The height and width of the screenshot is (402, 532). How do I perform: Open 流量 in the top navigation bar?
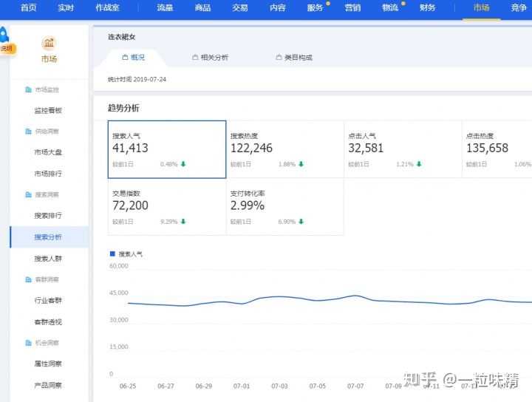tap(165, 8)
